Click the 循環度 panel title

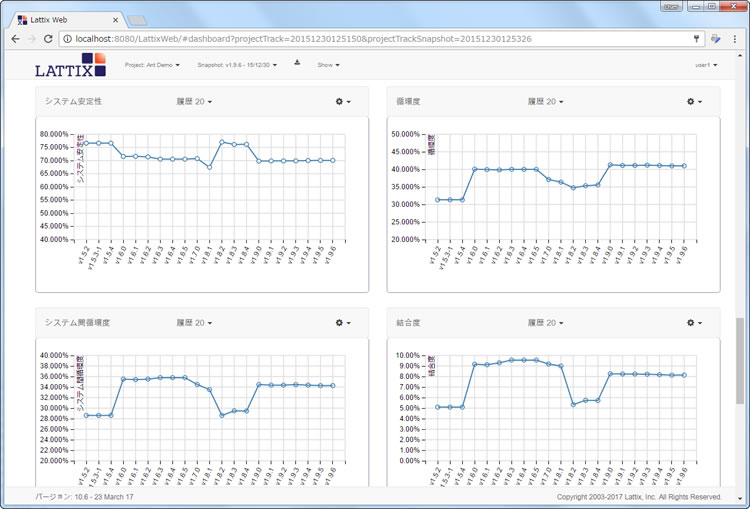click(x=408, y=101)
